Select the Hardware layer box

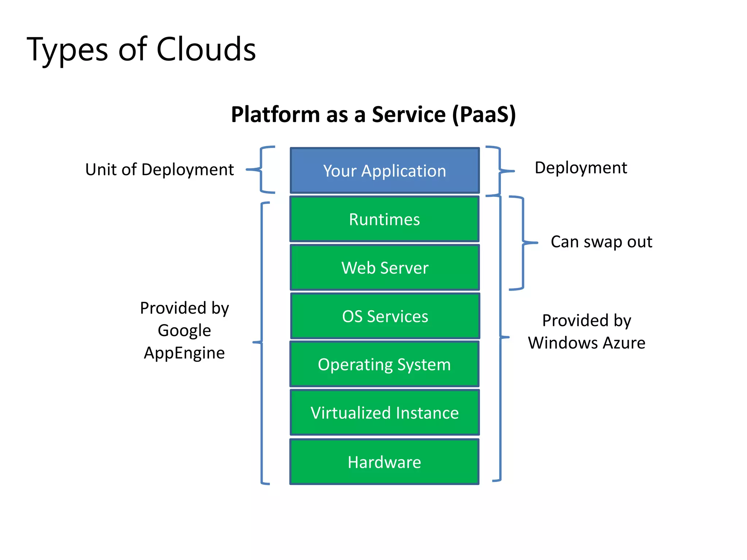coord(384,462)
